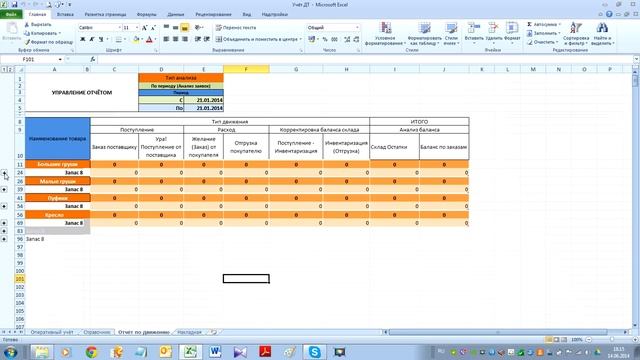The width and height of the screenshot is (640, 360).
Task: Toggle italic formatting
Action: coord(92,39)
